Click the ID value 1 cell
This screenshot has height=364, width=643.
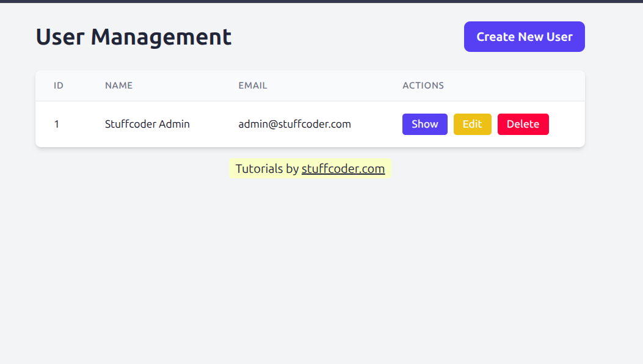57,124
